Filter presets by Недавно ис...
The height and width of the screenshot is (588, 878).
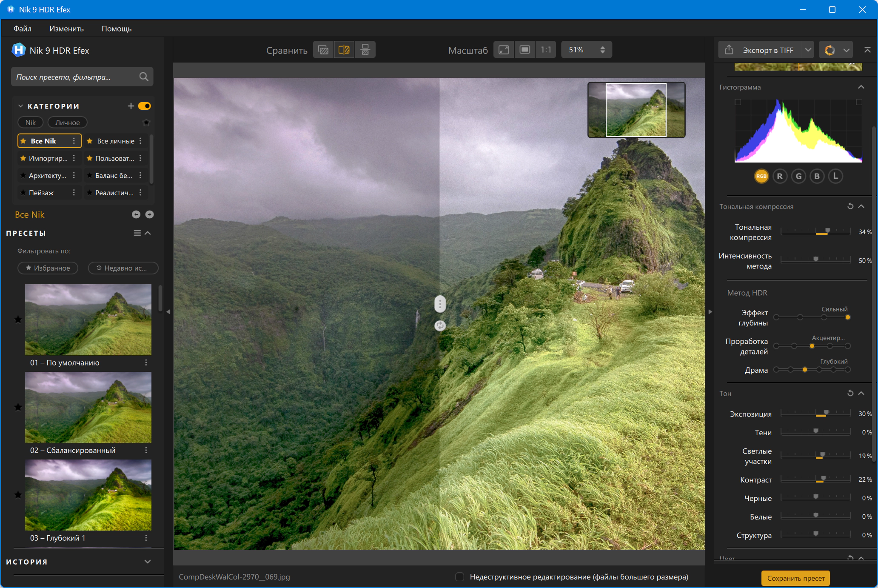click(x=123, y=268)
